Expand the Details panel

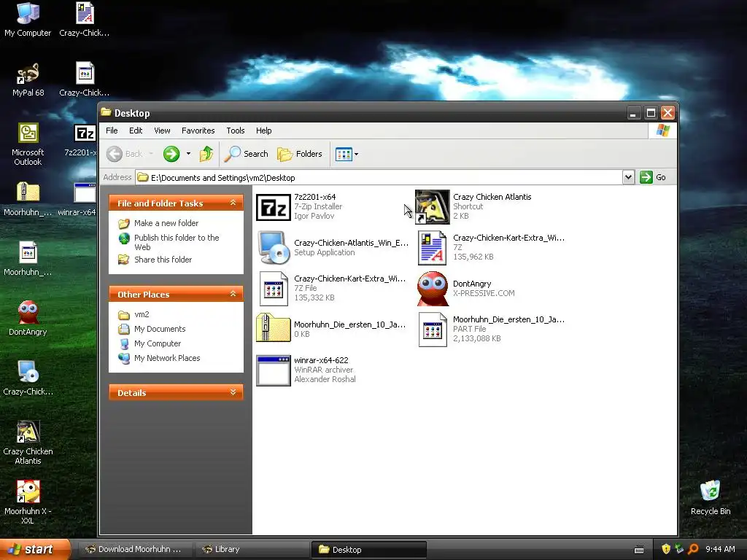point(233,392)
